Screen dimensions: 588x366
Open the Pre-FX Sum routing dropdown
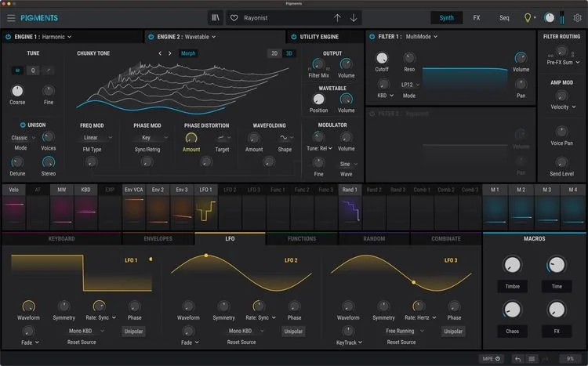pos(563,62)
